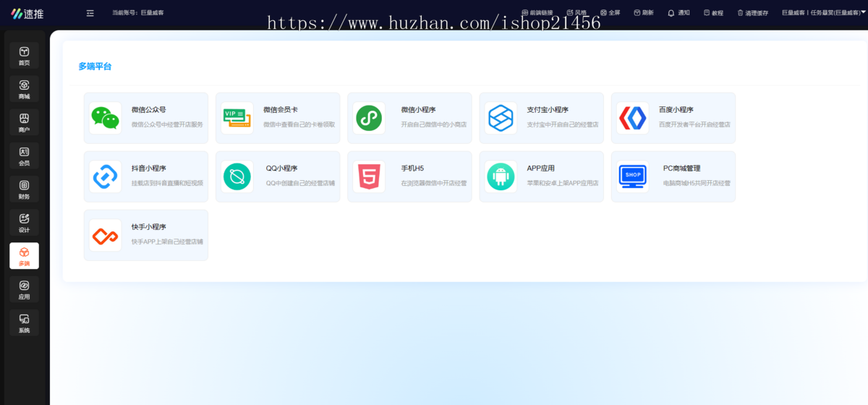Click the 多端平台 section heading
Screen dimensions: 868x405
(95, 67)
